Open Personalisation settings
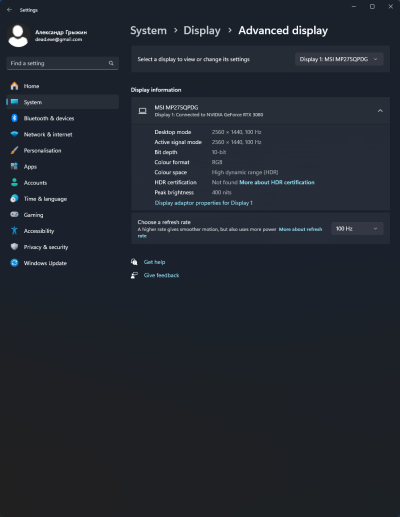The width and height of the screenshot is (400, 517). 63,150
